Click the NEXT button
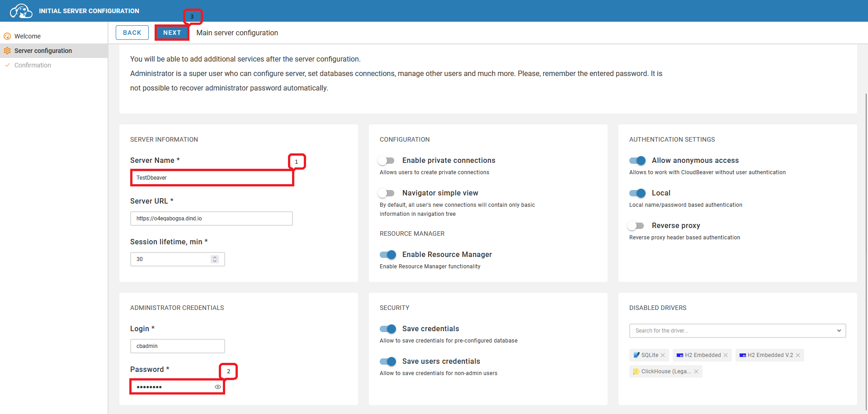The height and width of the screenshot is (414, 868). click(172, 33)
